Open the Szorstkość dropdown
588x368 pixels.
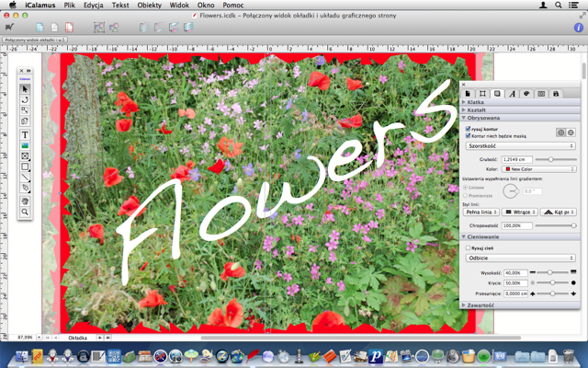click(521, 145)
